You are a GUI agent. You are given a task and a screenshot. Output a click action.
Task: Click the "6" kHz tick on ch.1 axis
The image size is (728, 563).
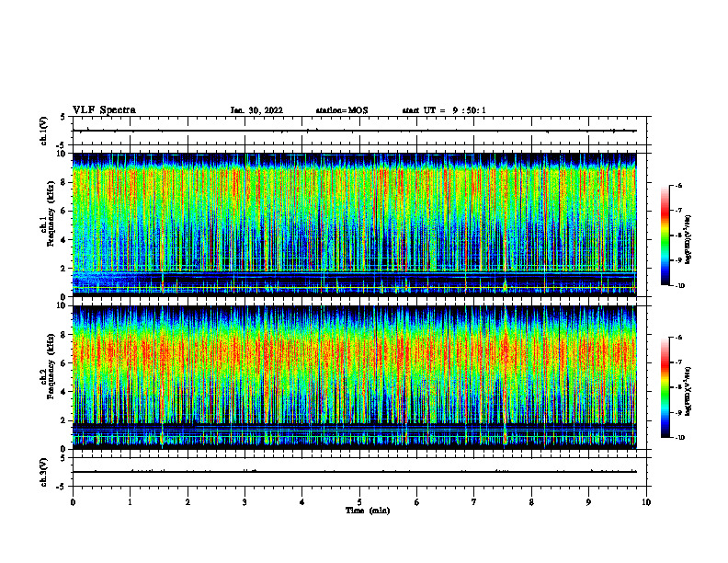pos(63,212)
